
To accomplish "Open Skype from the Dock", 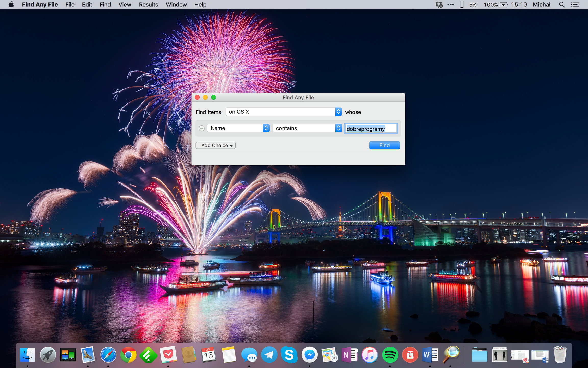I will click(289, 355).
